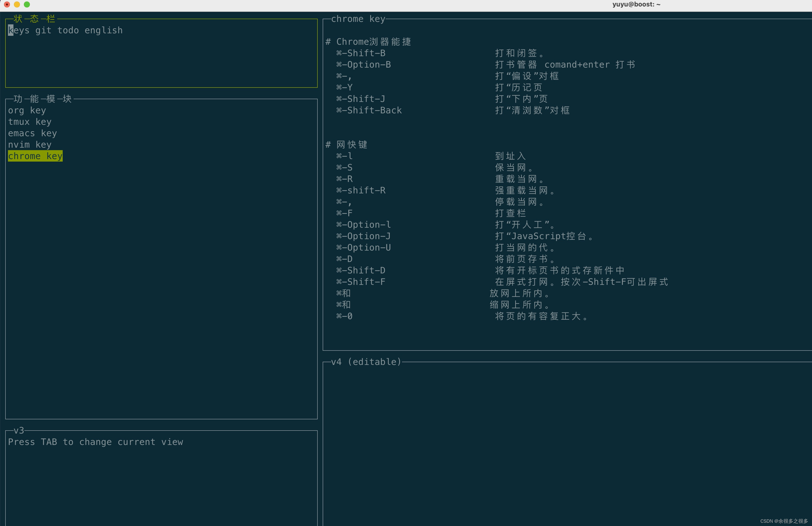Close the terminal window with red button
This screenshot has height=526, width=812.
click(7, 4)
